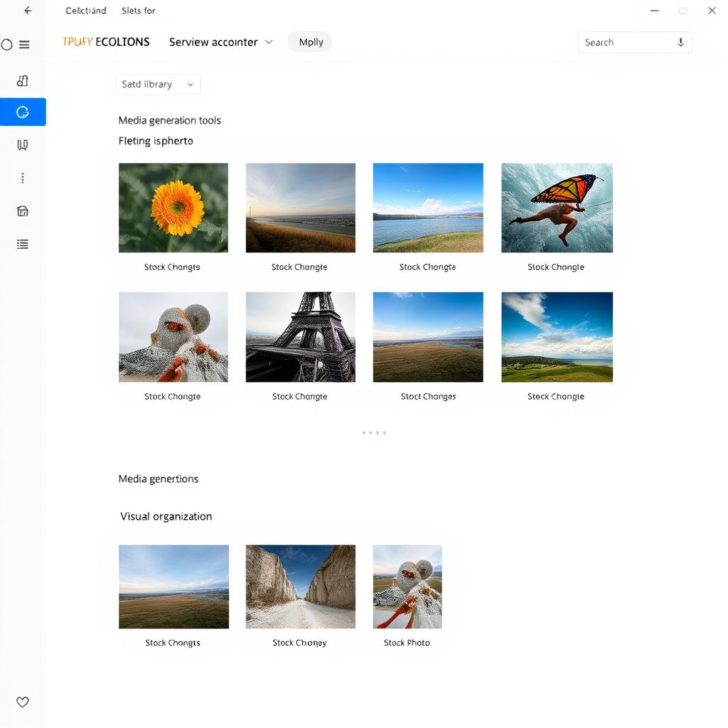Open the butterfly Stock Chongle thumbnail
This screenshot has height=728, width=728.
(557, 208)
